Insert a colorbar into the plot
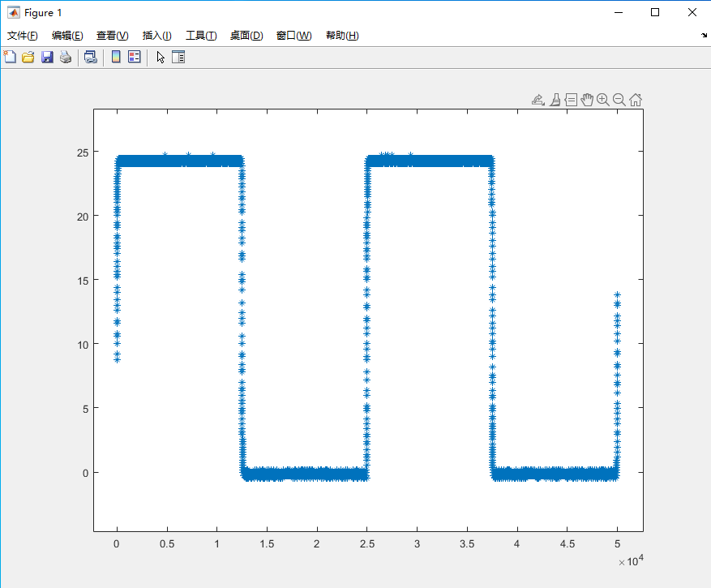 coord(114,57)
